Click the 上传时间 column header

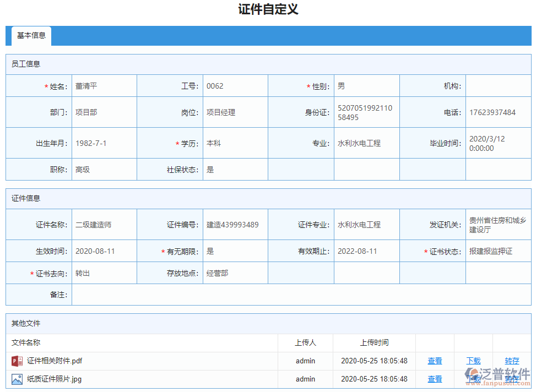[374, 342]
